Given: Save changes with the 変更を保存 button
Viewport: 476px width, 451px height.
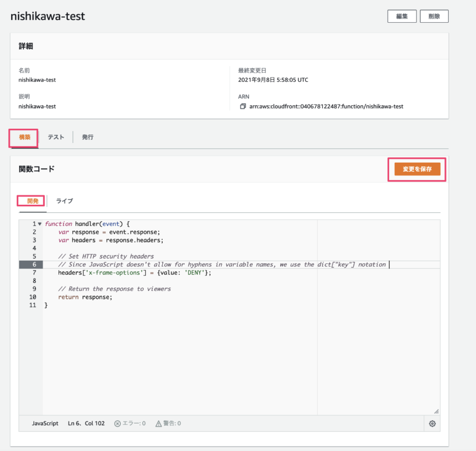Looking at the screenshot, I should pos(416,169).
